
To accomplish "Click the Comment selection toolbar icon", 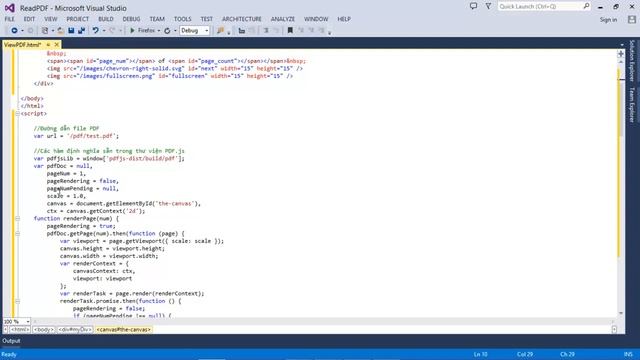I will [266, 31].
